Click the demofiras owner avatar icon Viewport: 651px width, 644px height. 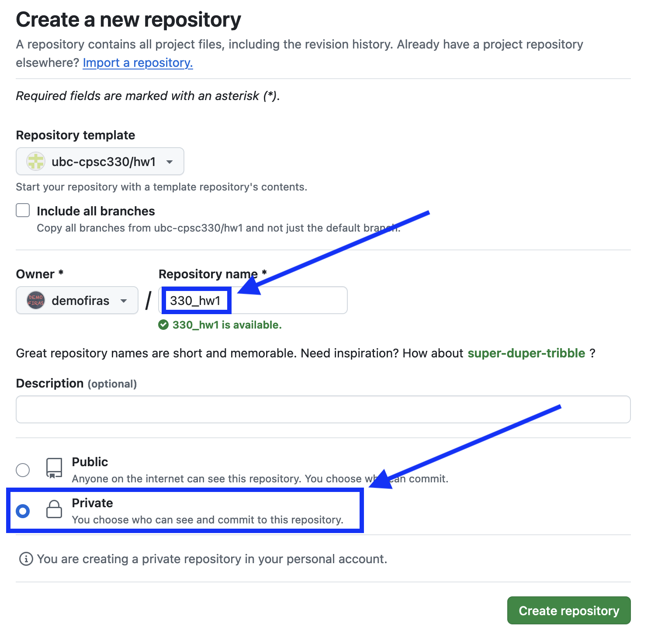coord(36,301)
